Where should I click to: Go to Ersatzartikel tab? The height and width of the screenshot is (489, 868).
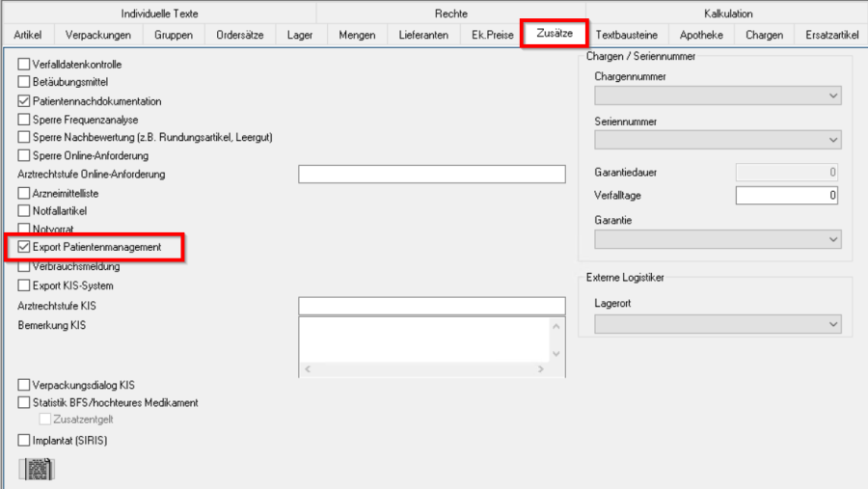(x=832, y=35)
